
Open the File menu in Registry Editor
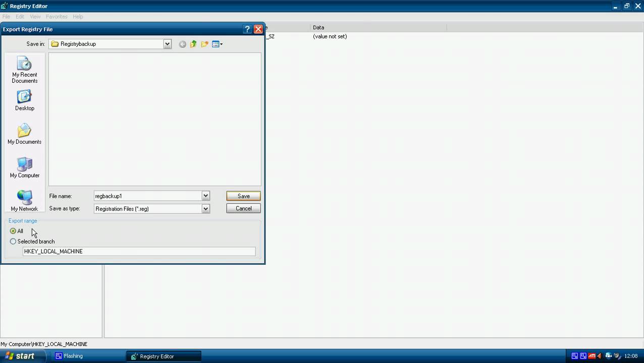click(6, 17)
